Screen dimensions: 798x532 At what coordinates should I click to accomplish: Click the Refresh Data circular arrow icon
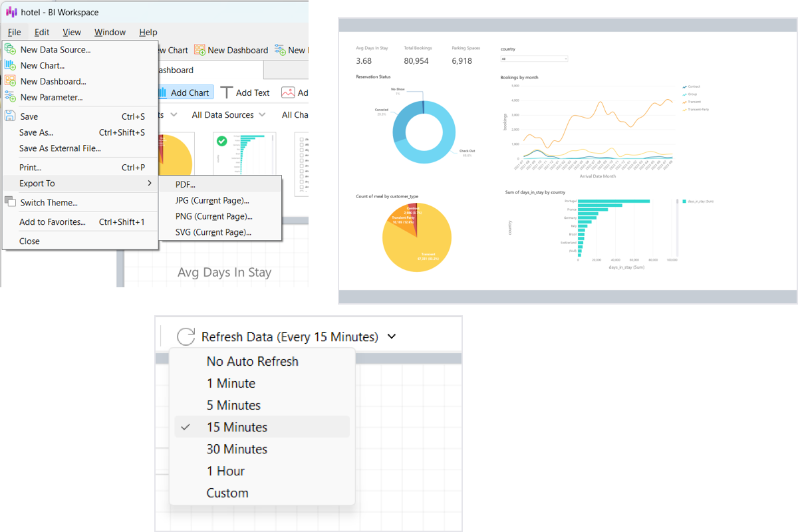(186, 336)
